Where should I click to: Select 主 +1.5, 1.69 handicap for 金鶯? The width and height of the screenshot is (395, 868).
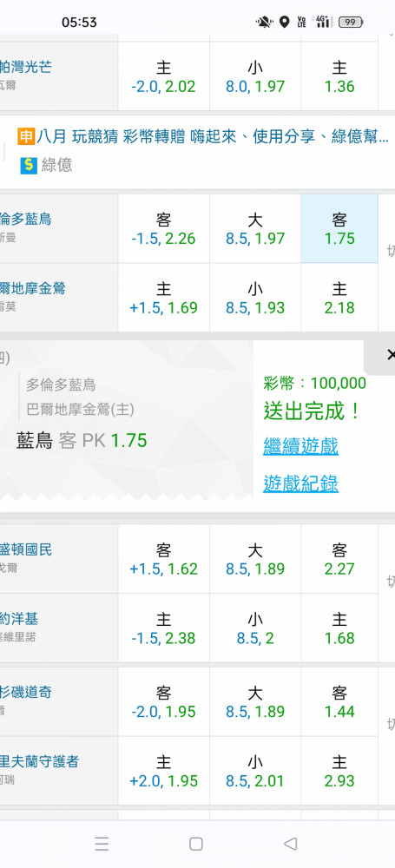point(163,298)
